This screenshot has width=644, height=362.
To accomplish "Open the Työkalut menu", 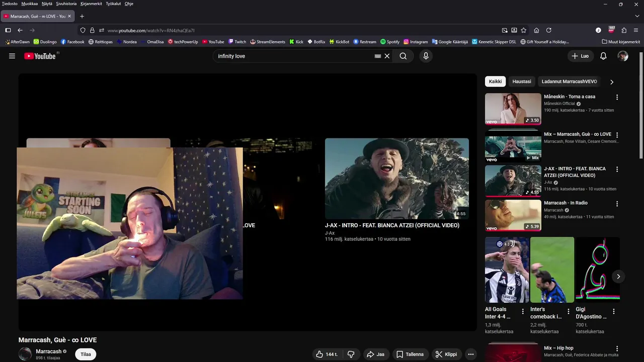I will pyautogui.click(x=113, y=4).
